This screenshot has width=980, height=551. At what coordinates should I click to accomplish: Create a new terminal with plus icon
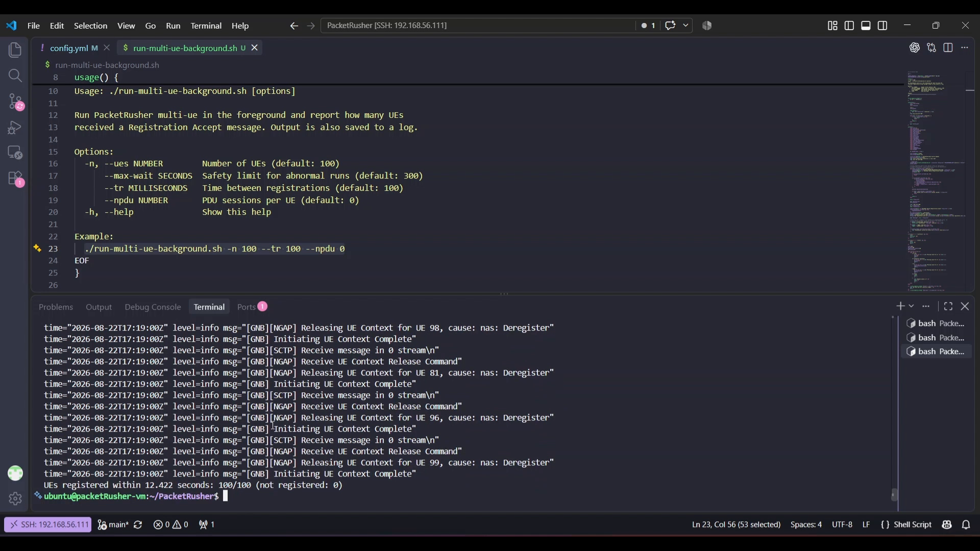click(x=900, y=306)
